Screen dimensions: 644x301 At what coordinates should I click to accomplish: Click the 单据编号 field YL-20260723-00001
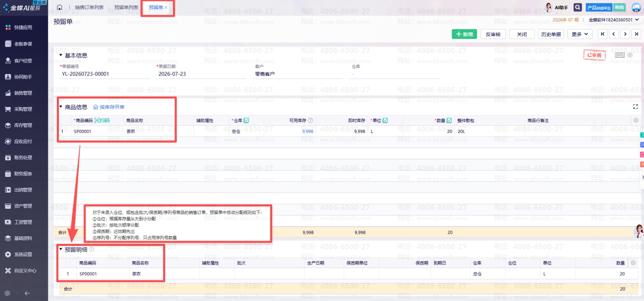105,74
